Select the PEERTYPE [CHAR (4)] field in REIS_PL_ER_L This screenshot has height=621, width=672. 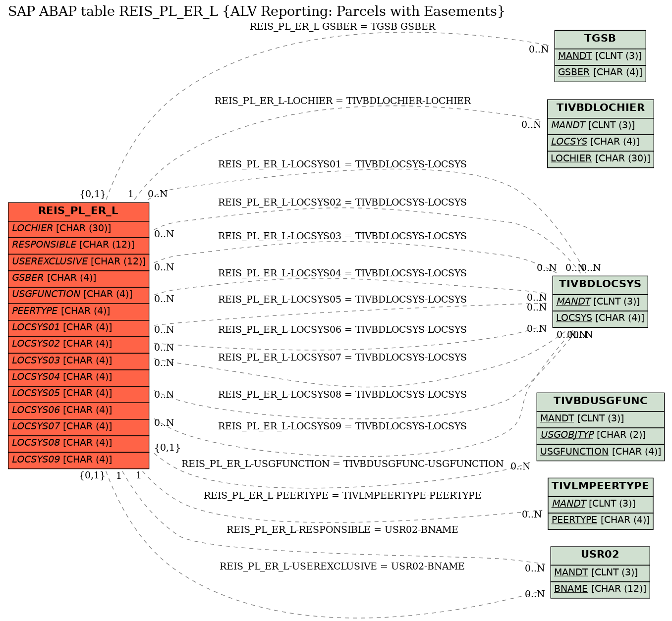(x=78, y=311)
